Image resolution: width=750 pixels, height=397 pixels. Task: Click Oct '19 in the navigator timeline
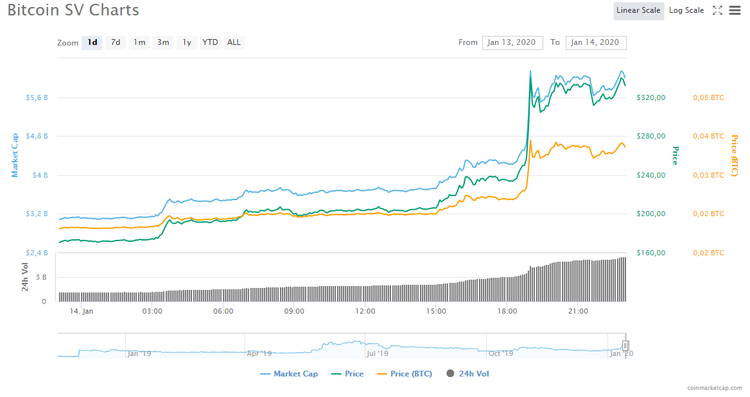pyautogui.click(x=501, y=353)
